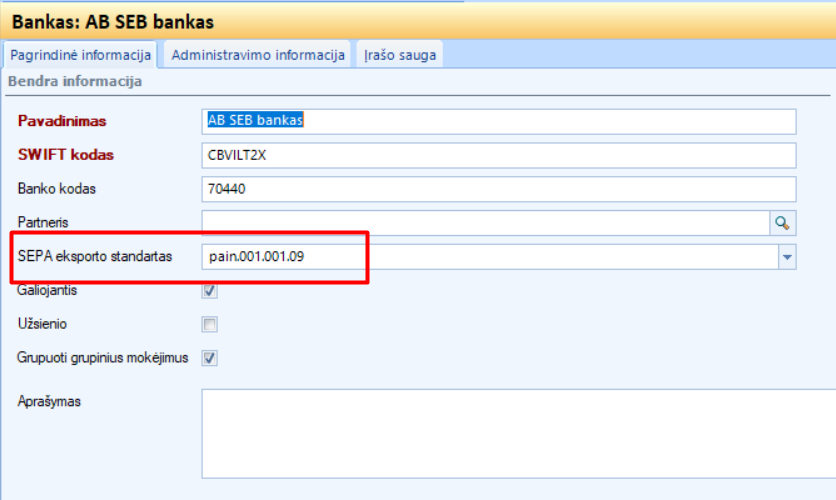Switch to Pagrindinė informacija tab
The image size is (836, 500).
(x=81, y=55)
